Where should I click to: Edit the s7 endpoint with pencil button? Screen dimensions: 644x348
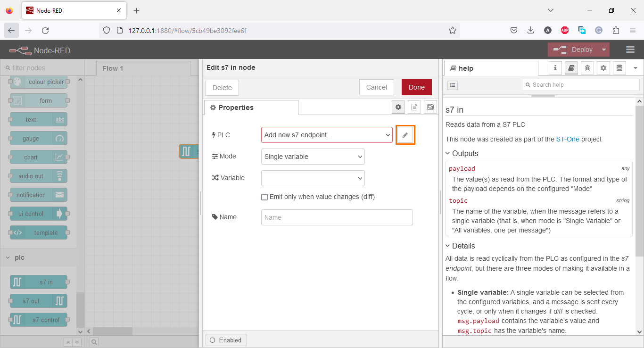tap(405, 135)
